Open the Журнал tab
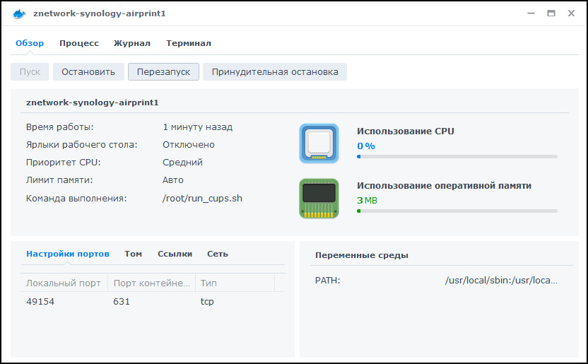The height and width of the screenshot is (364, 588). 132,43
